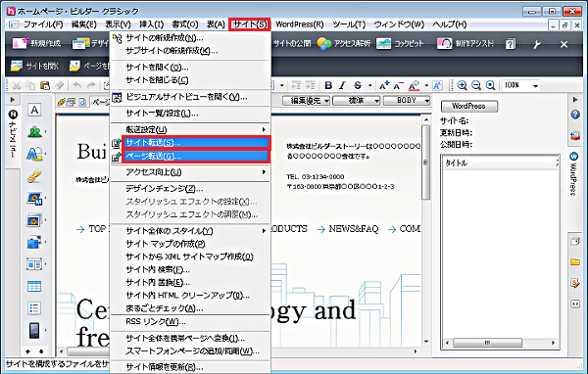
Task: Open the ツール(T) menu
Action: point(349,24)
